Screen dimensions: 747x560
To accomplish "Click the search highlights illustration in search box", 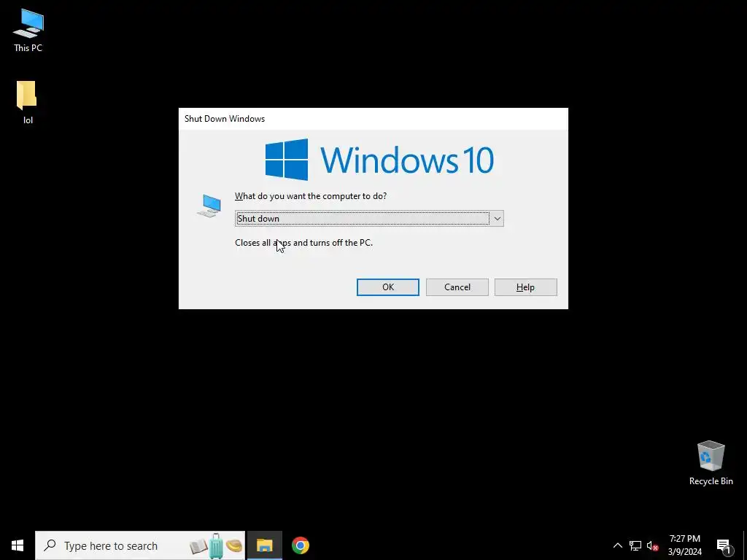I will point(216,546).
